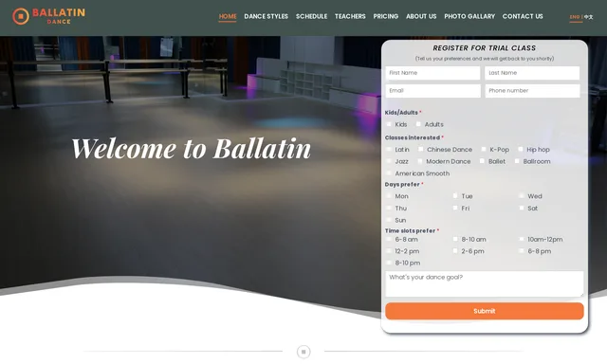Image resolution: width=607 pixels, height=364 pixels.
Task: Choose the 10am-12pm time slot
Action: coord(522,240)
